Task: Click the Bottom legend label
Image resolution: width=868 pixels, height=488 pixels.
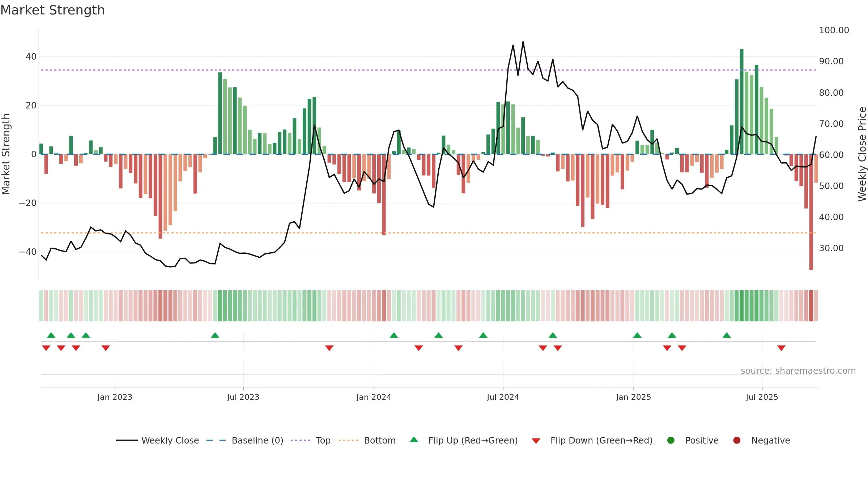Action: (380, 440)
